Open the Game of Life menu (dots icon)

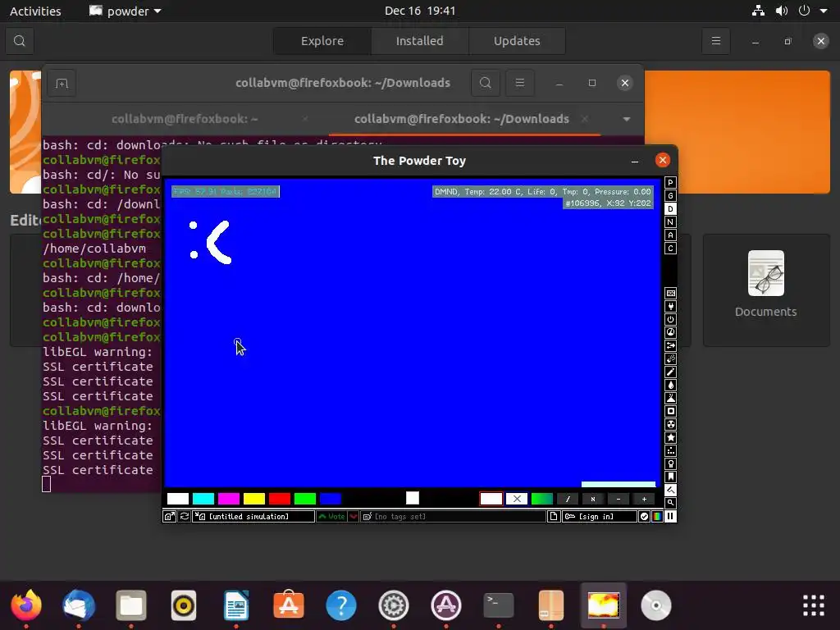(x=670, y=450)
